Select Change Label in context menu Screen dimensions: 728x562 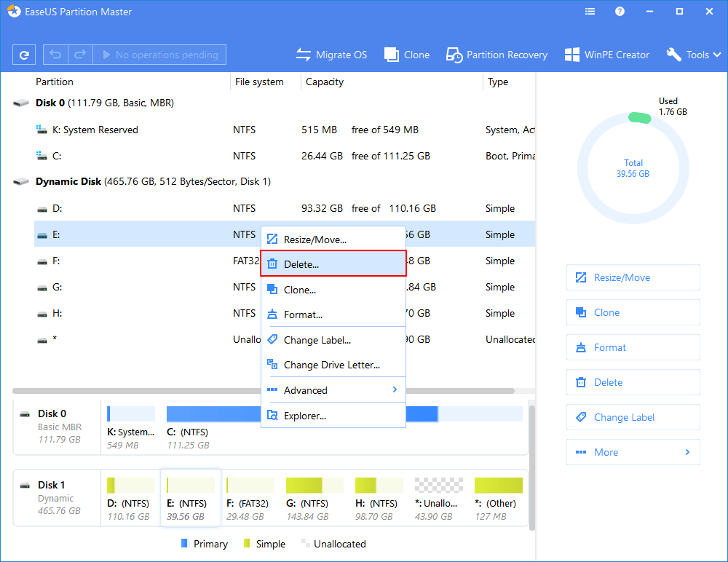[x=333, y=339]
